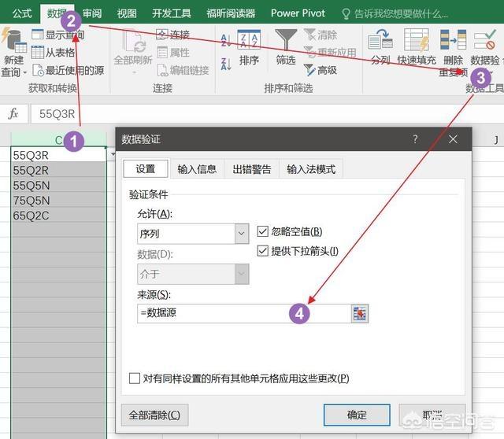The width and height of the screenshot is (504, 439).
Task: Click the column J header
Action: 496,140
